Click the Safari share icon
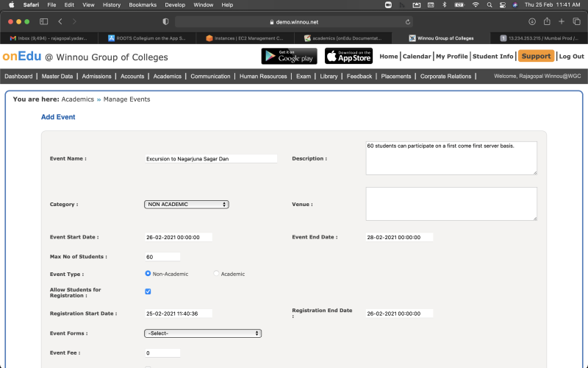Image resolution: width=588 pixels, height=368 pixels. pos(547,22)
